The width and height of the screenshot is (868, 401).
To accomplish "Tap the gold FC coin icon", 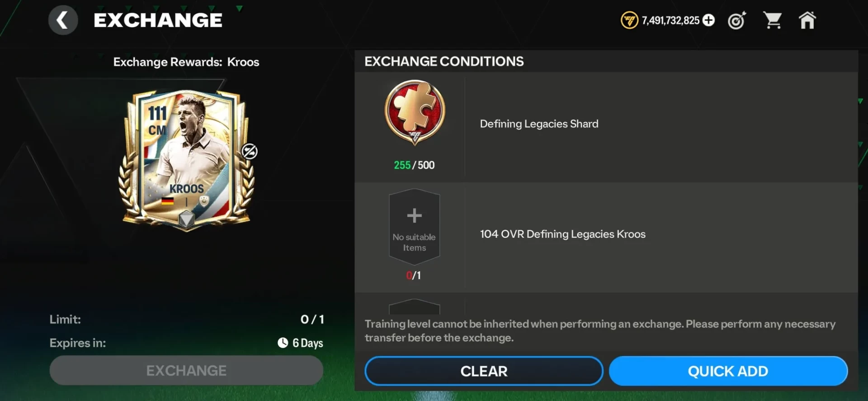I will tap(629, 20).
